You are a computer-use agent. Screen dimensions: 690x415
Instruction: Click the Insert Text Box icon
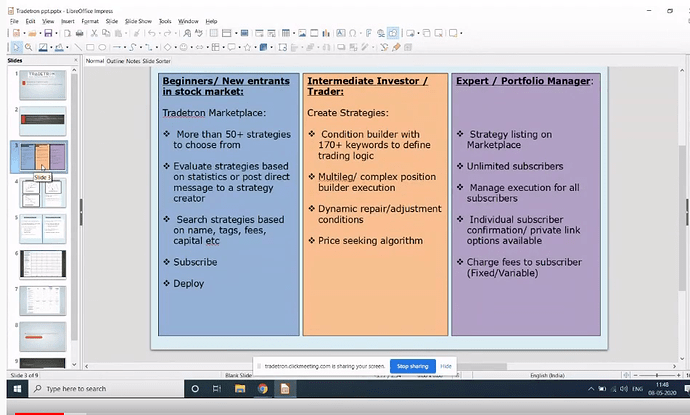pyautogui.click(x=341, y=33)
